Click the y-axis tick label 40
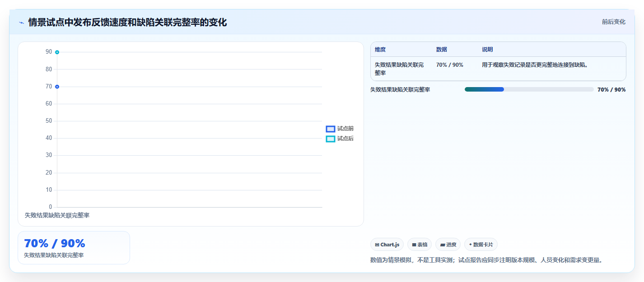The width and height of the screenshot is (644, 282). pyautogui.click(x=49, y=138)
